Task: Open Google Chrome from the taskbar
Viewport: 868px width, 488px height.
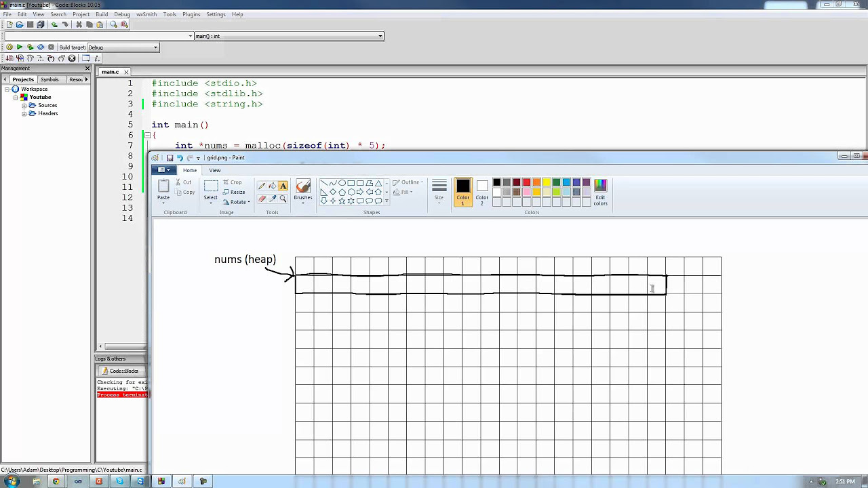Action: pyautogui.click(x=56, y=481)
